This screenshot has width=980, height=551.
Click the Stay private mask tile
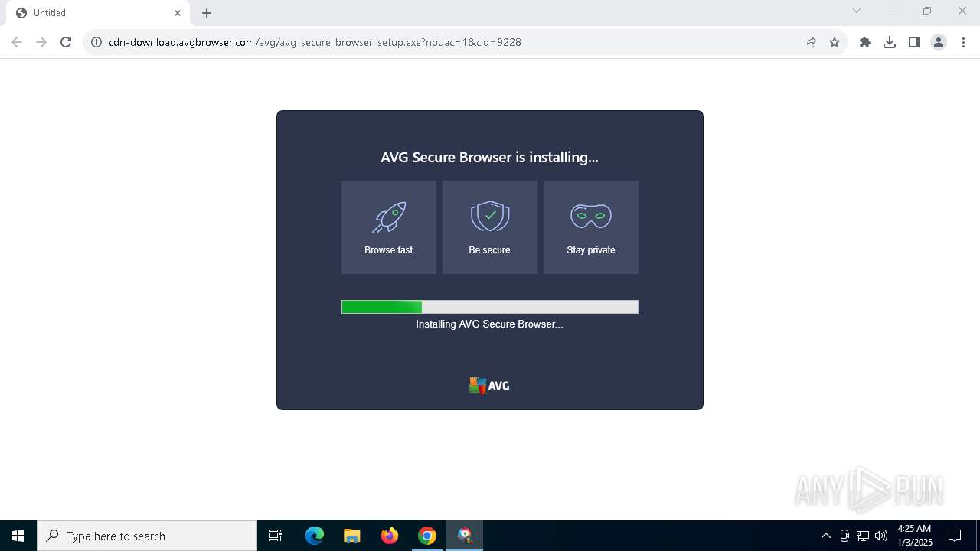click(x=591, y=227)
